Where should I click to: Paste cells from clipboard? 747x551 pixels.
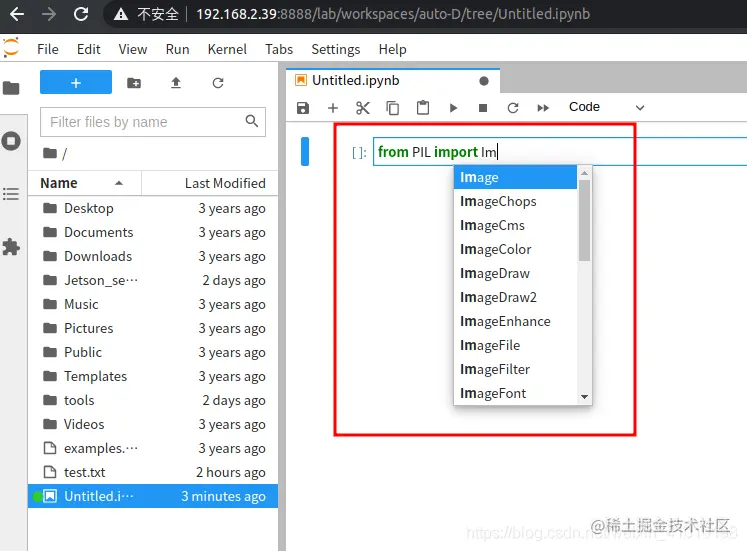point(423,108)
